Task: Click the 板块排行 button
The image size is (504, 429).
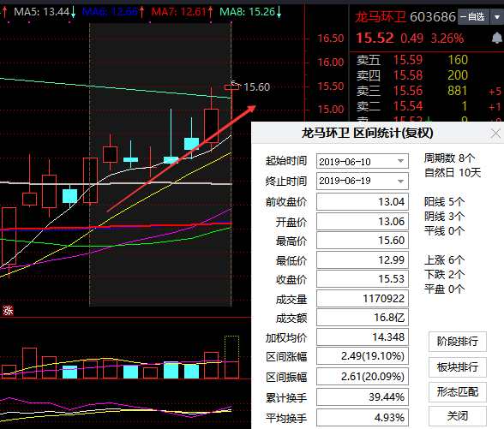Action: point(458,367)
